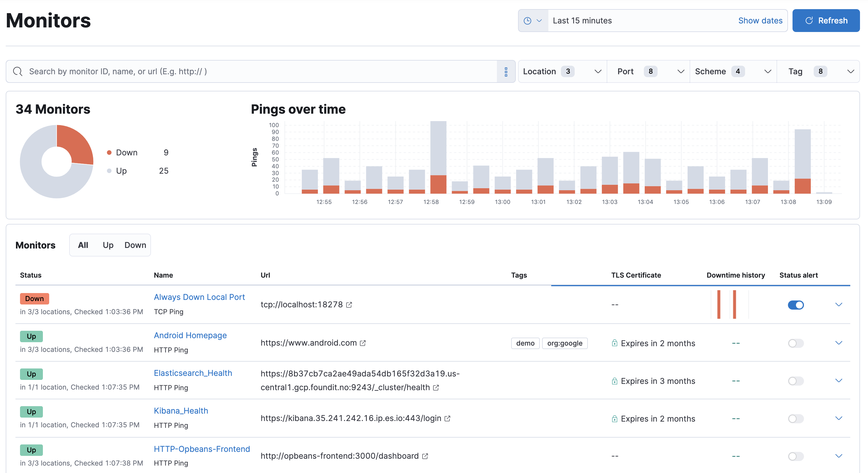Disable the status alert for Always Down Local Port
The image size is (868, 473).
(x=796, y=305)
